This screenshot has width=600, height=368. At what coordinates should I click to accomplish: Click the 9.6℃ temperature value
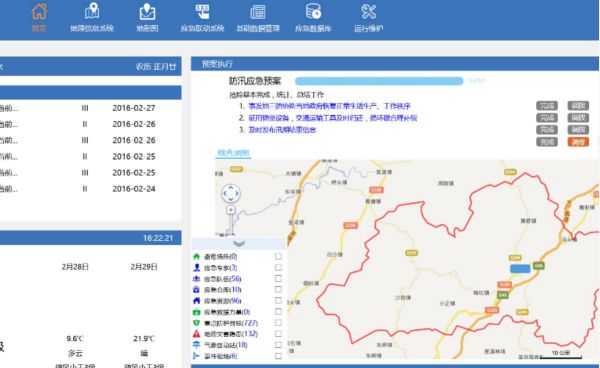coord(75,339)
